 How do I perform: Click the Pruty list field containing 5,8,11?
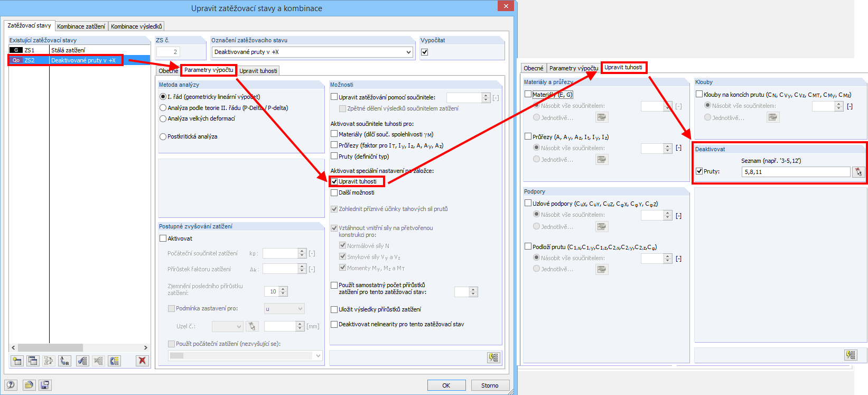click(796, 172)
